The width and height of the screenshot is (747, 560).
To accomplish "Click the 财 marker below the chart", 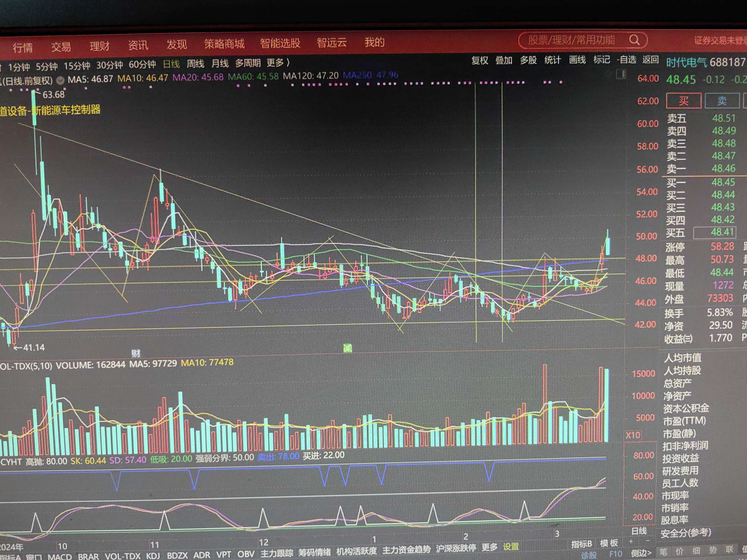I will point(136,353).
